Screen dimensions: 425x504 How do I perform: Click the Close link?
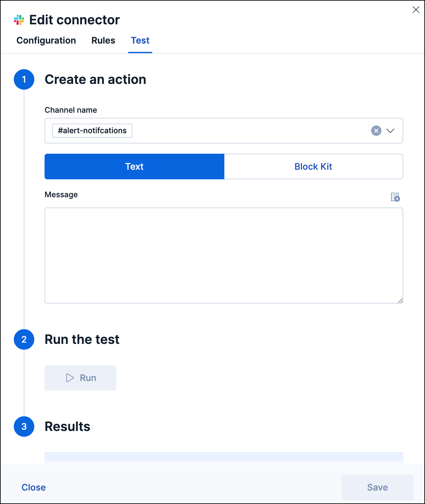coord(34,487)
